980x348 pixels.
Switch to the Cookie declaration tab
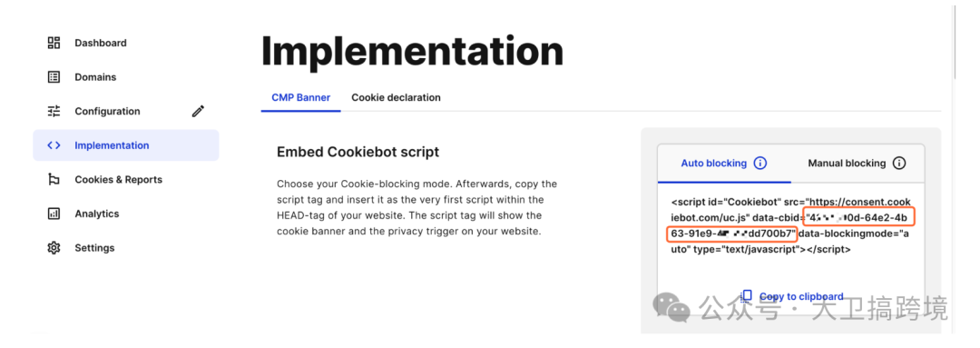point(396,97)
